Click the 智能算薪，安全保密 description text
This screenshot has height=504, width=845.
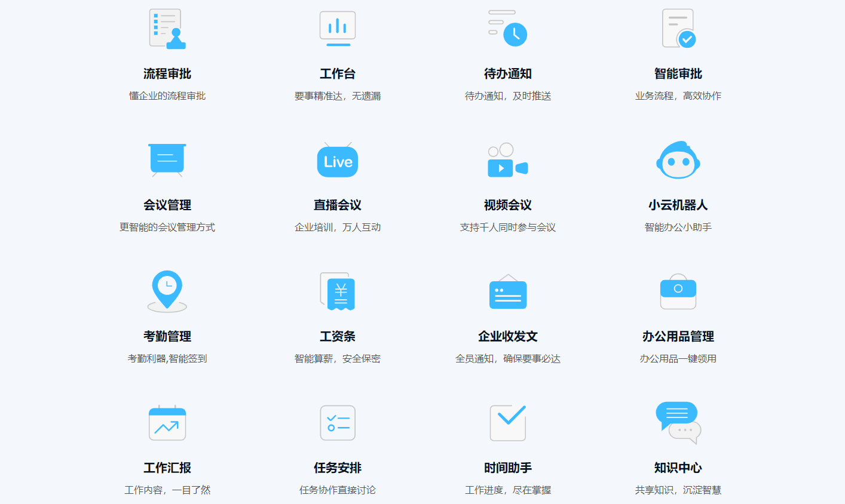[338, 359]
